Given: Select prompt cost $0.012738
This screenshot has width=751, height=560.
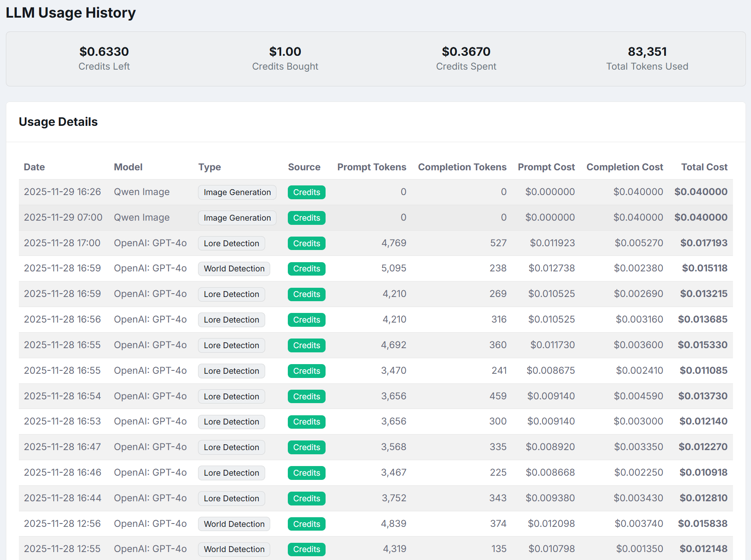Looking at the screenshot, I should (552, 268).
